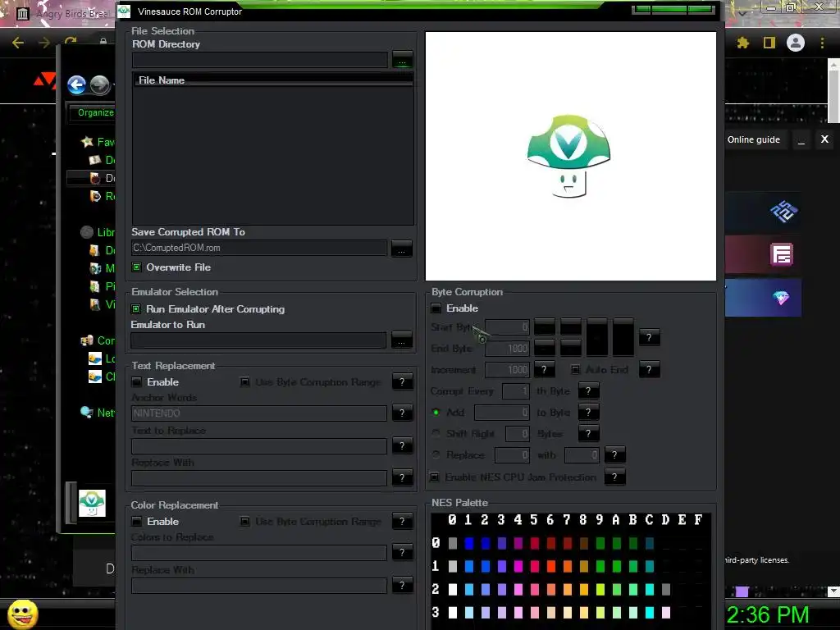
Task: Click the Vinesauce mushroom logo image
Action: point(569,157)
